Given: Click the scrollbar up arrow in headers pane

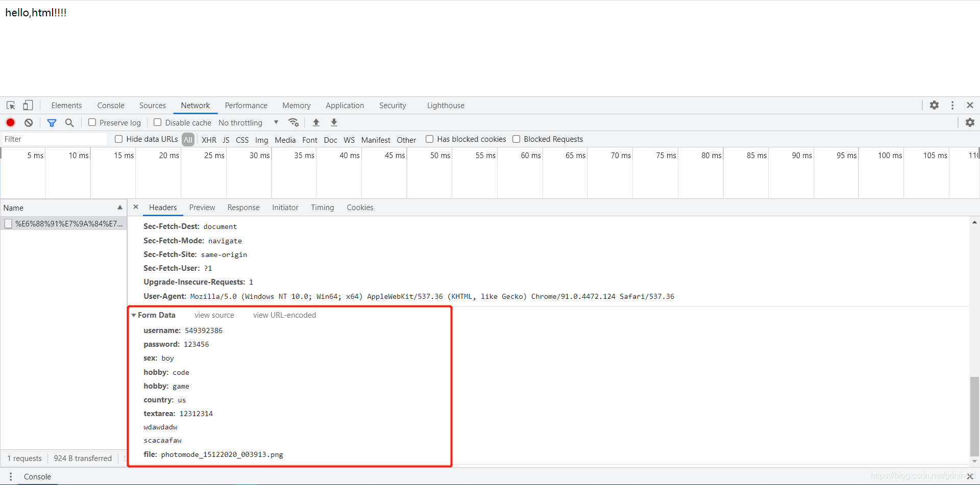Looking at the screenshot, I should [x=974, y=222].
